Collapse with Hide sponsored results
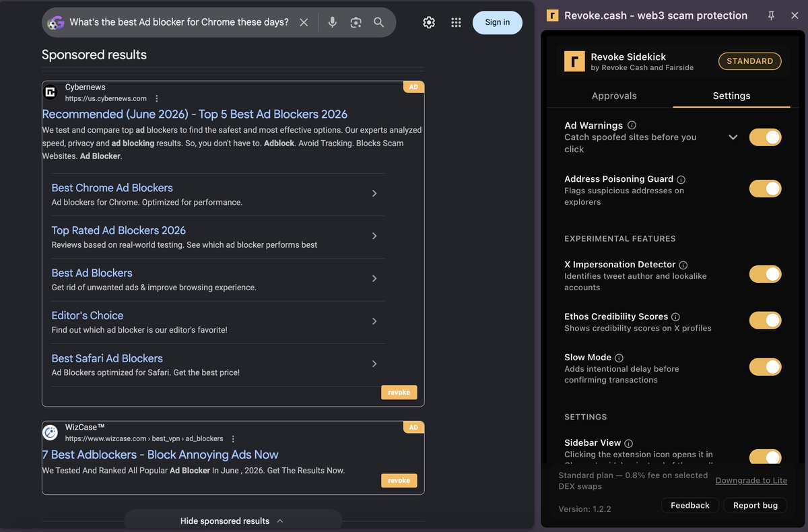The height and width of the screenshot is (532, 808). (232, 521)
